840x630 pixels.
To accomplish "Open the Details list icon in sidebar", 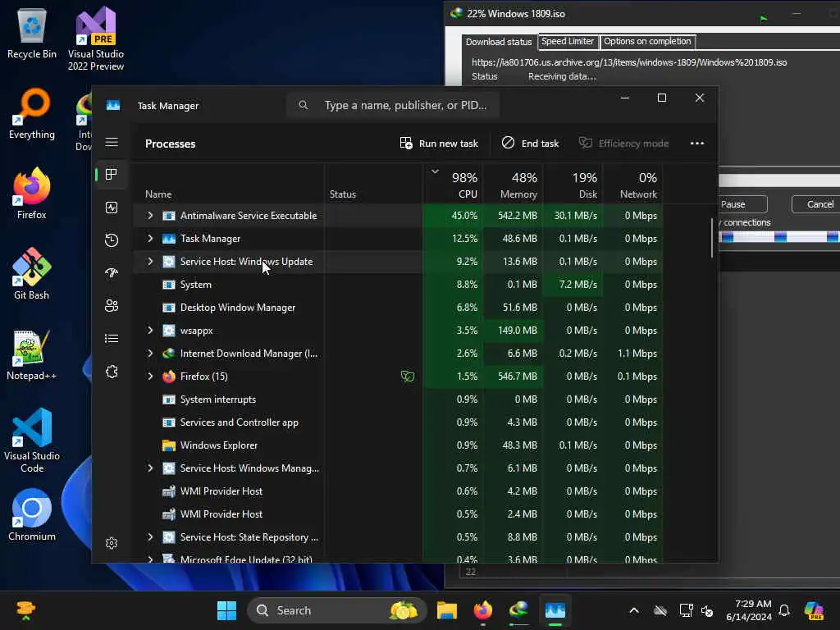I will (x=112, y=339).
